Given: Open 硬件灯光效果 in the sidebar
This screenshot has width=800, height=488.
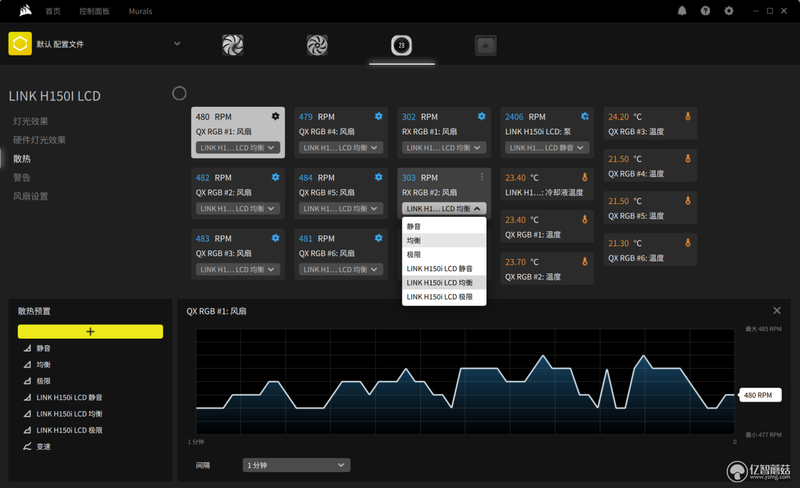Looking at the screenshot, I should pos(39,140).
